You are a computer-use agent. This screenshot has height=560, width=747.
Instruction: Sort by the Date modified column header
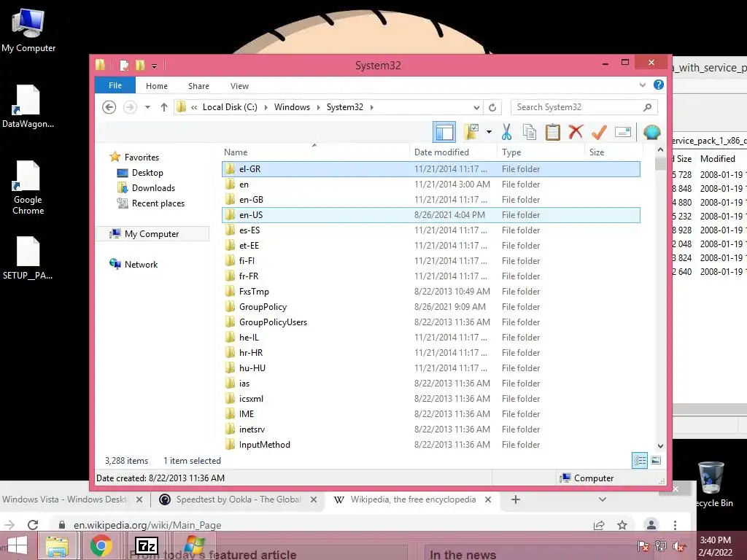[x=452, y=152]
